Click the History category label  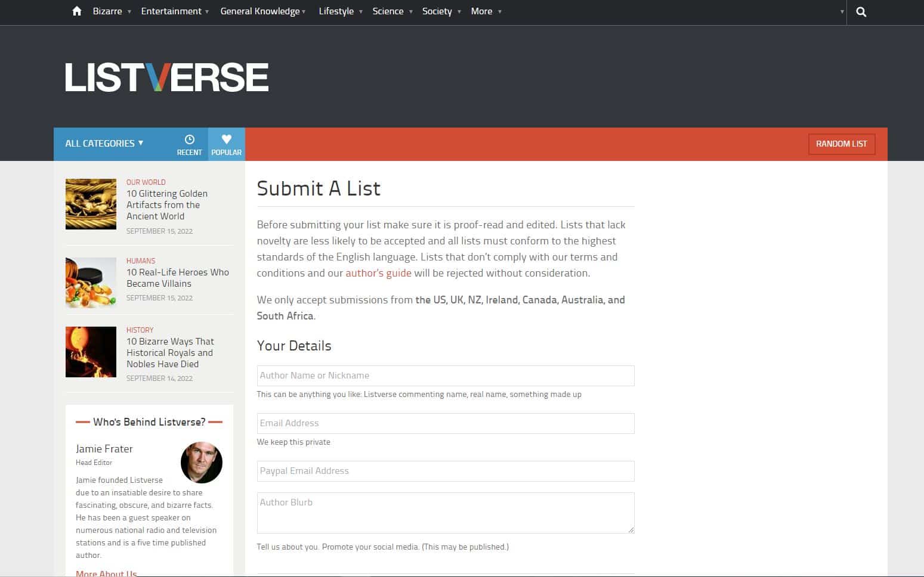[140, 330]
